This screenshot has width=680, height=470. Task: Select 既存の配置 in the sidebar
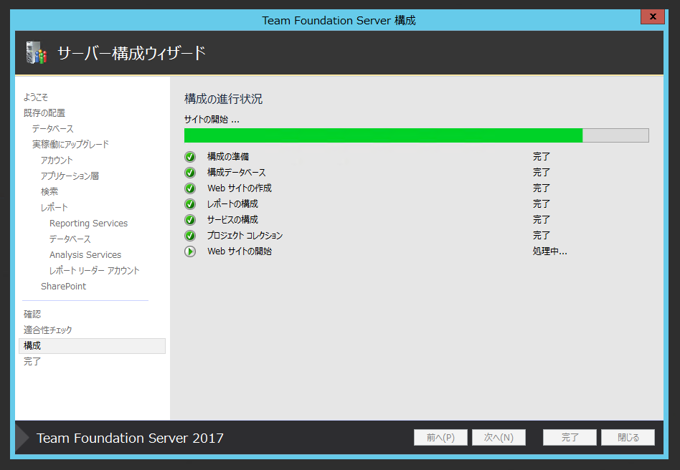44,113
